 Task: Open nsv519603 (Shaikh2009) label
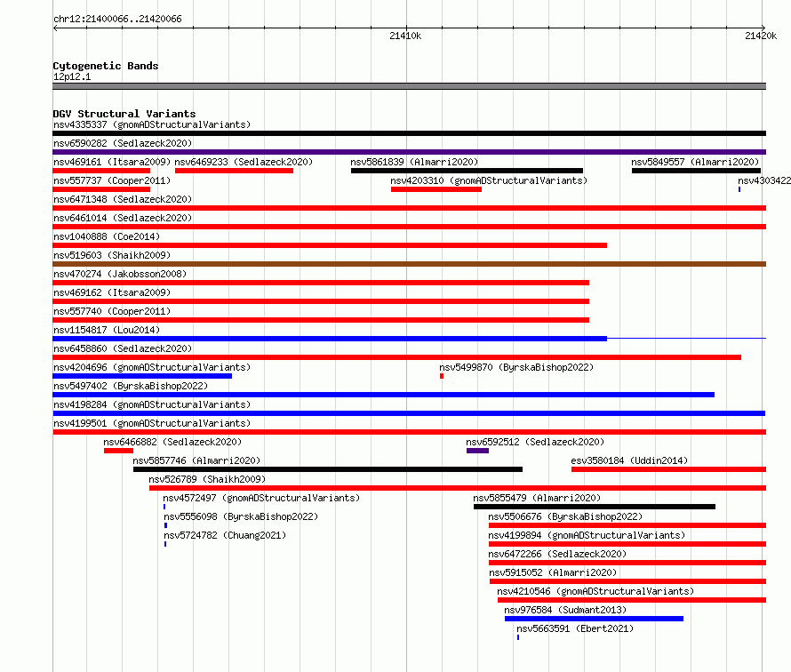[112, 255]
